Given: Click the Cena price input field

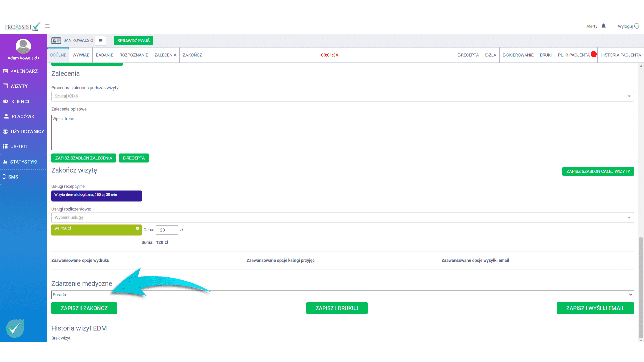Looking at the screenshot, I should coord(167,230).
